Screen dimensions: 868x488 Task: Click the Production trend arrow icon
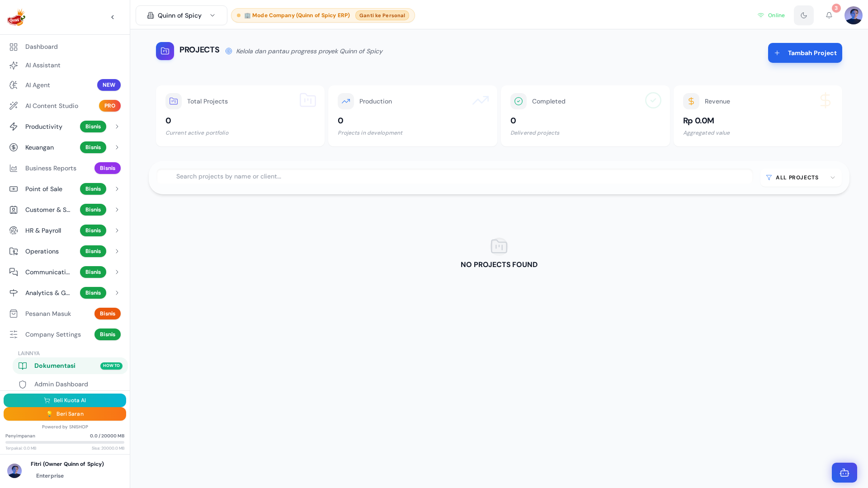coord(346,101)
